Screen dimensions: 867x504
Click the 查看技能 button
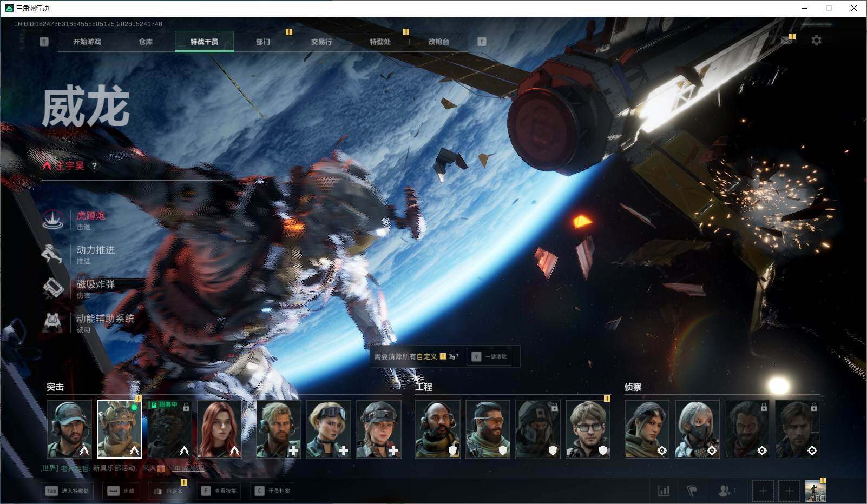219,491
